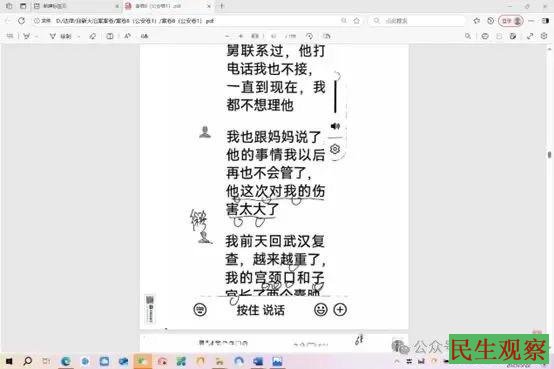The height and width of the screenshot is (369, 554).
Task: Click the rotate page icon in PDF toolbar
Action: (310, 36)
